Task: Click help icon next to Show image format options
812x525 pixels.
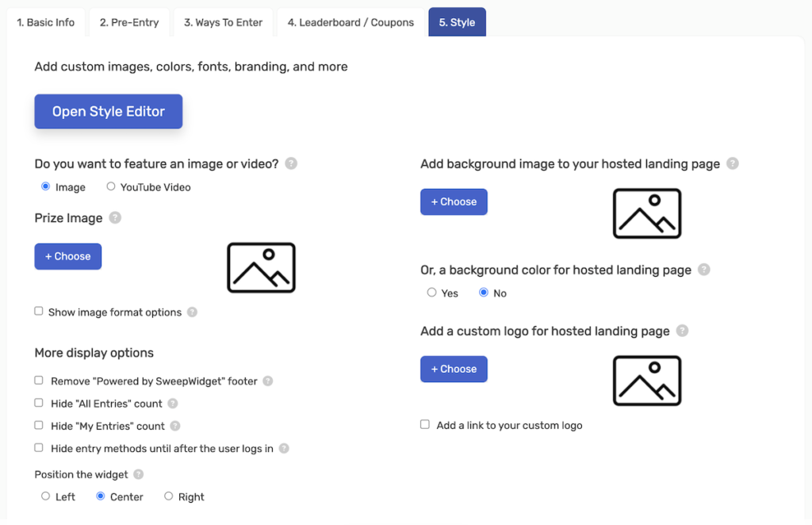Action: click(x=192, y=312)
